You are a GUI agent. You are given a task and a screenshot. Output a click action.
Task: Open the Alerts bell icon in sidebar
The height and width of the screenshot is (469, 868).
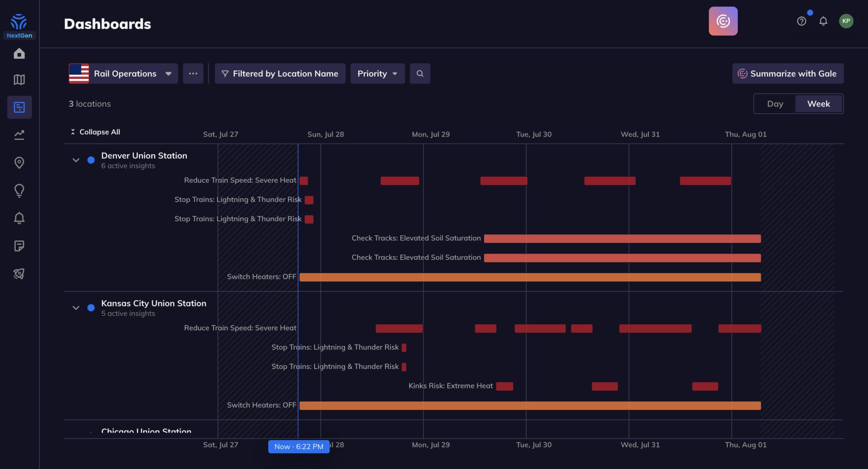(x=19, y=218)
